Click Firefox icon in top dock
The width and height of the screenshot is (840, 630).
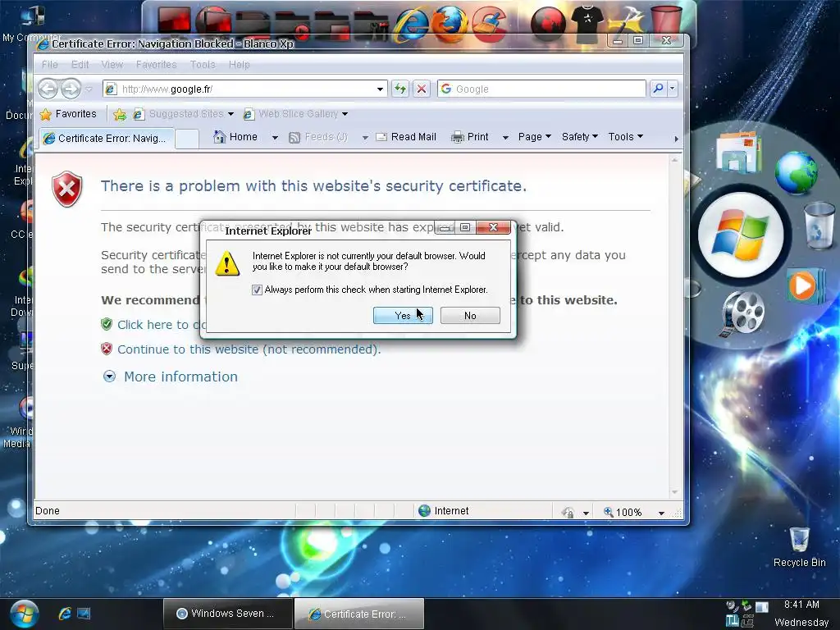pyautogui.click(x=449, y=23)
